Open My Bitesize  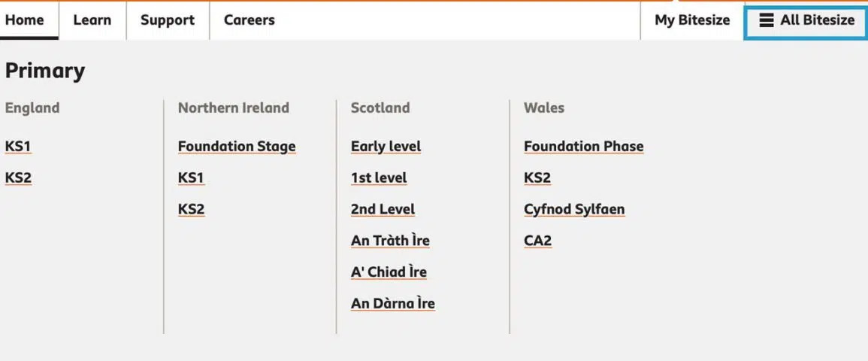[x=692, y=20]
